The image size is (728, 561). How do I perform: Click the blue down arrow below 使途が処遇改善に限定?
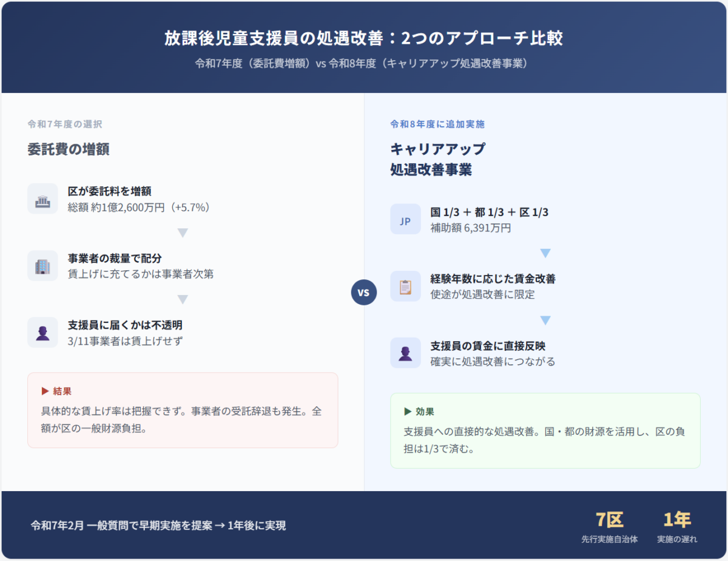click(545, 320)
